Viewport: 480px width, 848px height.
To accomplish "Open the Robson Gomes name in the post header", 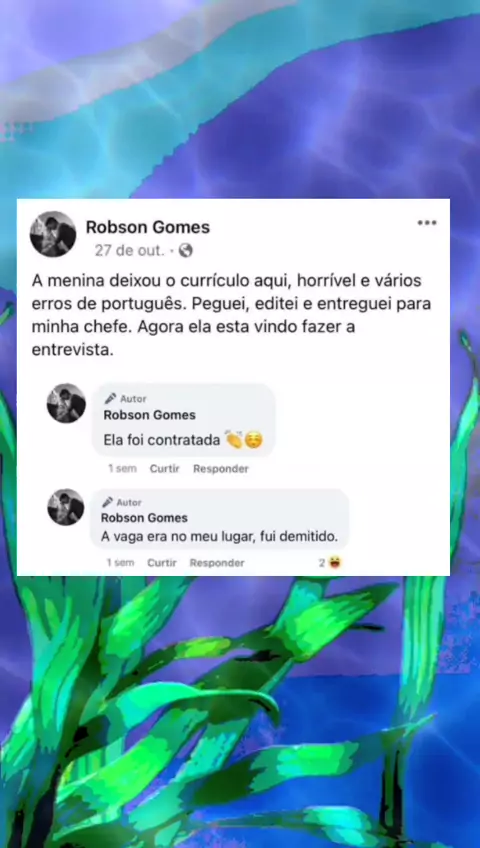I will click(x=148, y=228).
